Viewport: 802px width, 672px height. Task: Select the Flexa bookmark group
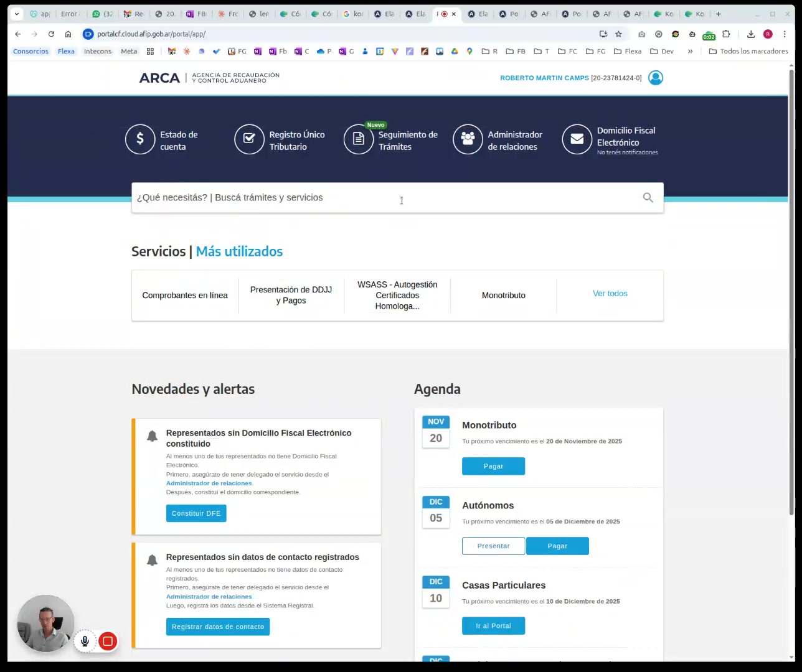tap(66, 51)
